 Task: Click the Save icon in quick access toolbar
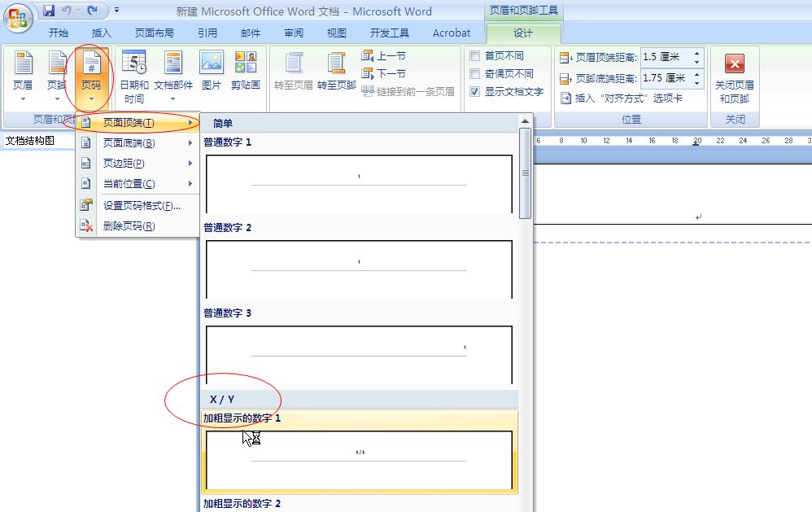tap(49, 11)
